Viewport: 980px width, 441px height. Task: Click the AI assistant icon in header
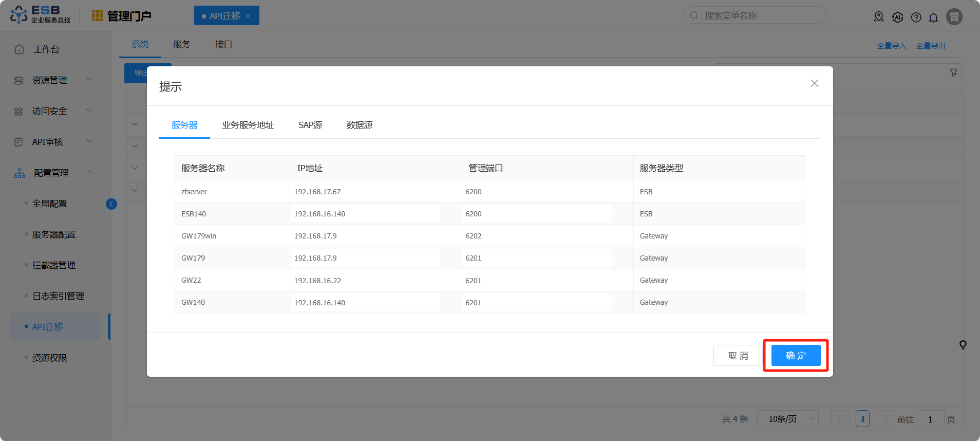(x=897, y=17)
